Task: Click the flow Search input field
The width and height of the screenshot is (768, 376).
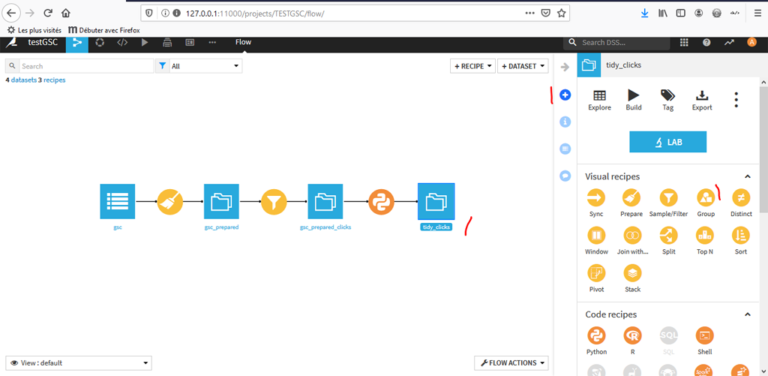Action: pos(86,66)
